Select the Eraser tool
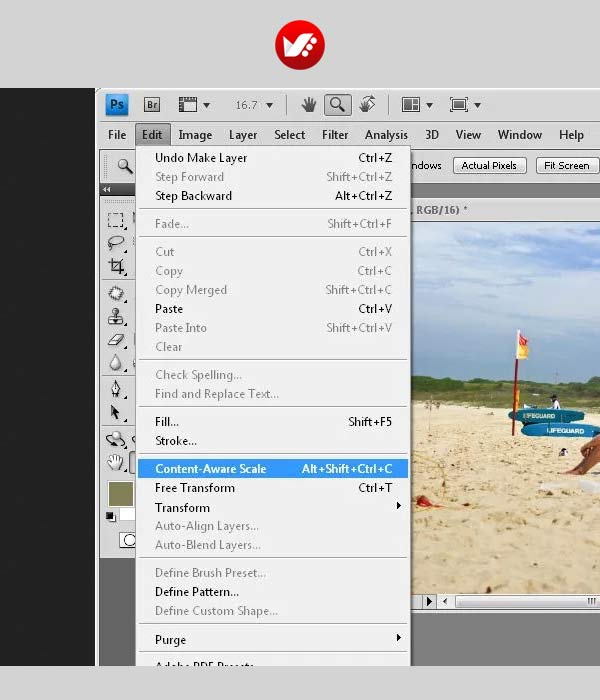Screen dimensions: 600x700 click(x=116, y=340)
